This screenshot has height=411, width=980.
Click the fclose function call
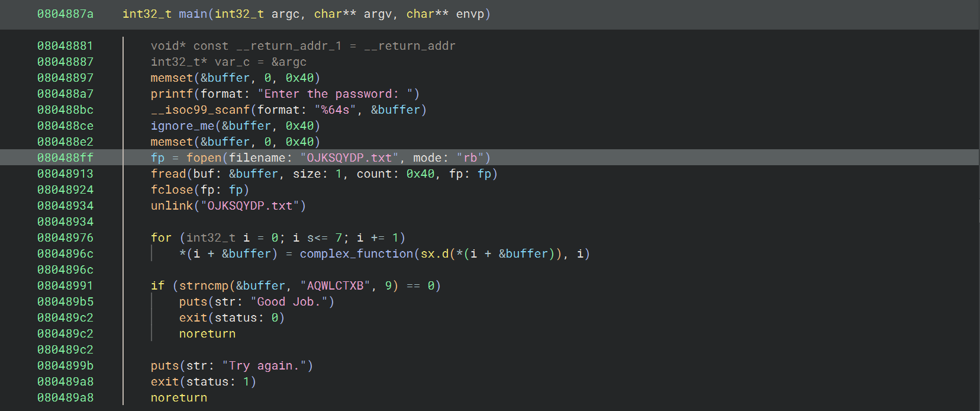point(172,190)
